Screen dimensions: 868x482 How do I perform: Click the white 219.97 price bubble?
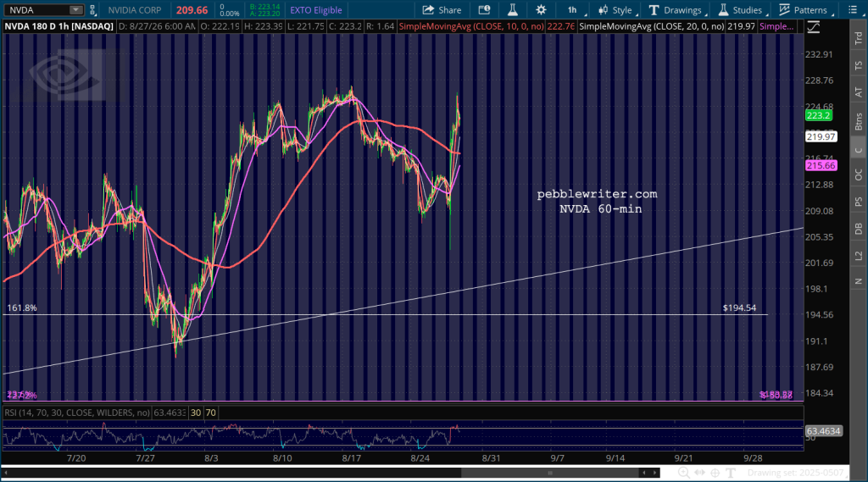pyautogui.click(x=821, y=136)
